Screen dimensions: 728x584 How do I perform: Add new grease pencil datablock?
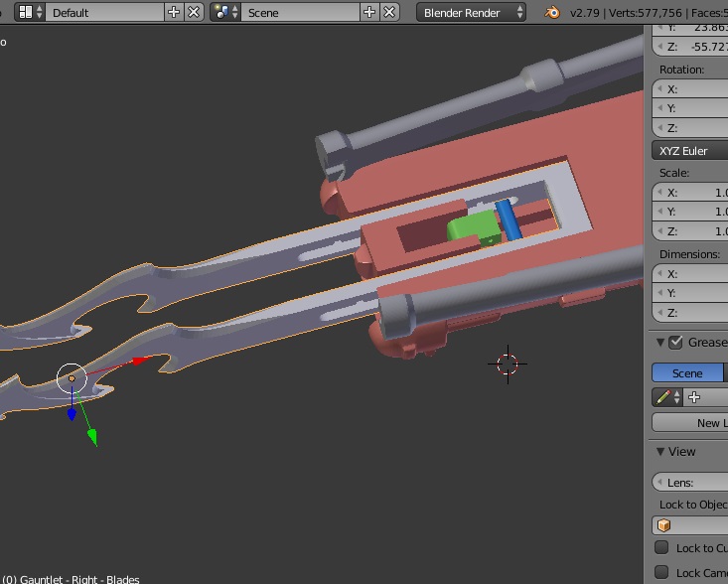tap(694, 397)
